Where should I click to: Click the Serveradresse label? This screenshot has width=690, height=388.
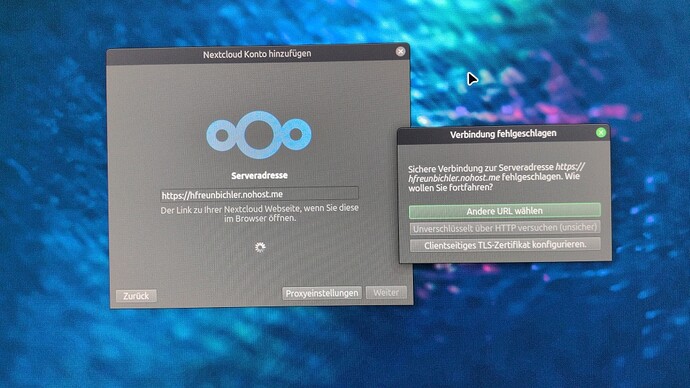coord(259,175)
